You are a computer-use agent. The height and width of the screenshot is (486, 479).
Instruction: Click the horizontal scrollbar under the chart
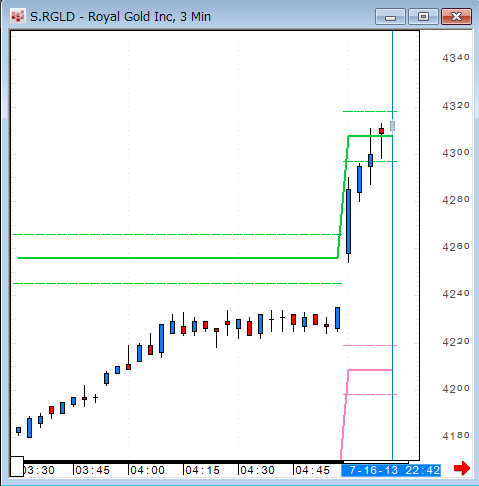click(376, 462)
